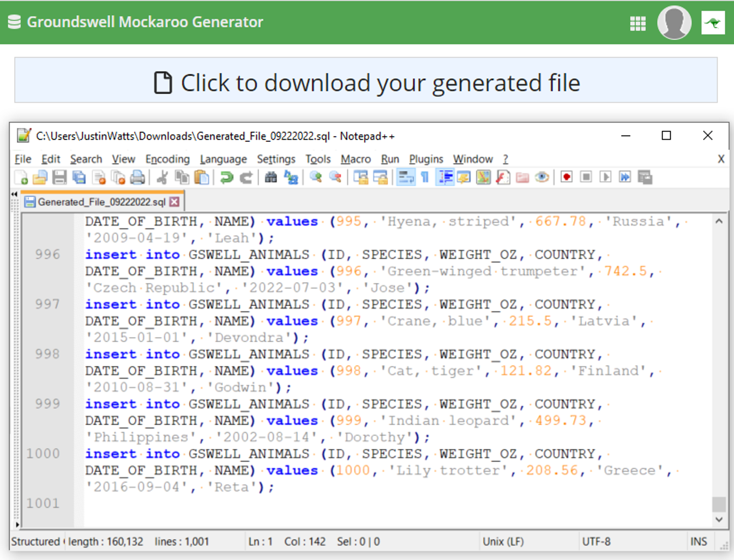The image size is (734, 560).
Task: Open the Document Map icon
Action: [x=483, y=177]
